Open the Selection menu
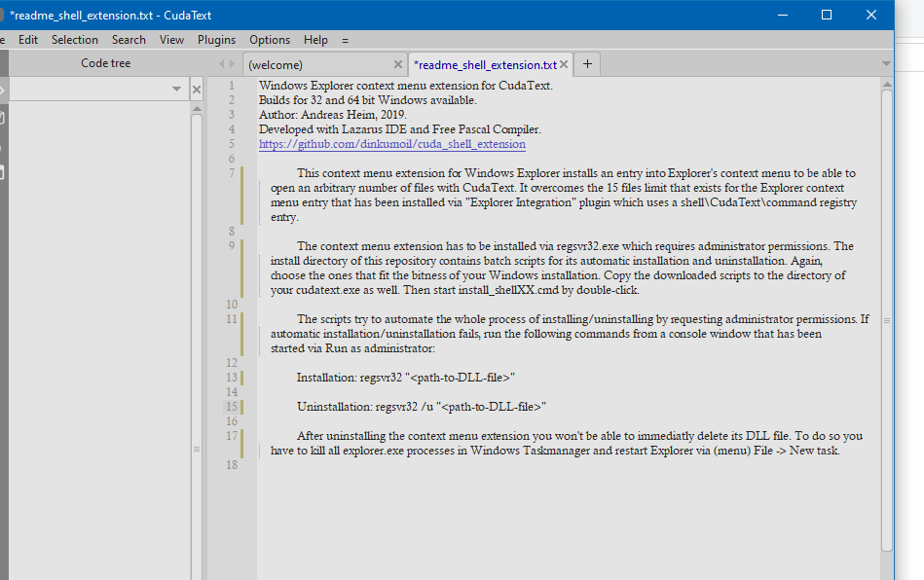This screenshot has width=924, height=580. (x=75, y=40)
